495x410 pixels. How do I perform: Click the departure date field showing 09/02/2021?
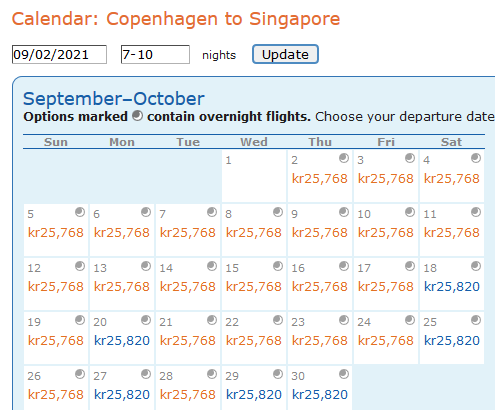coord(59,54)
